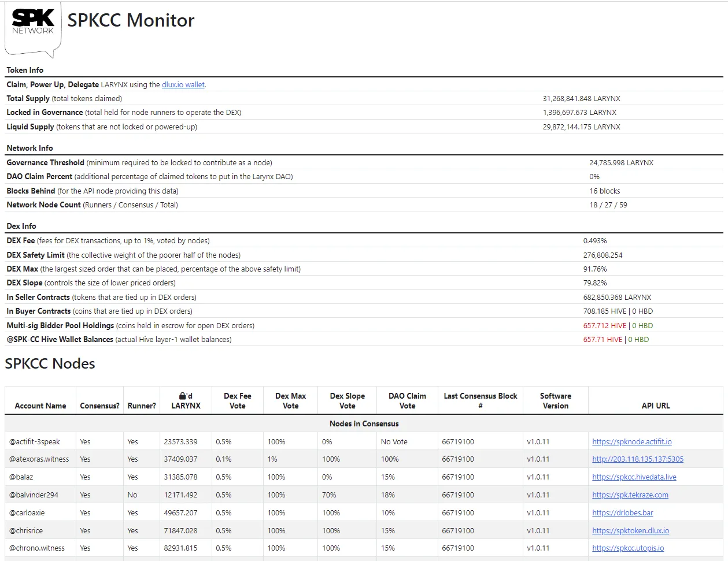Viewport: 728px width, 561px height.
Task: Open the spknode.actifit.io API link
Action: 632,441
